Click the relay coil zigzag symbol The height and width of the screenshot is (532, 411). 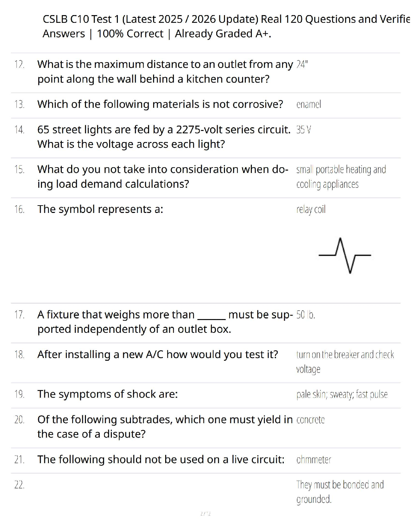tap(345, 256)
